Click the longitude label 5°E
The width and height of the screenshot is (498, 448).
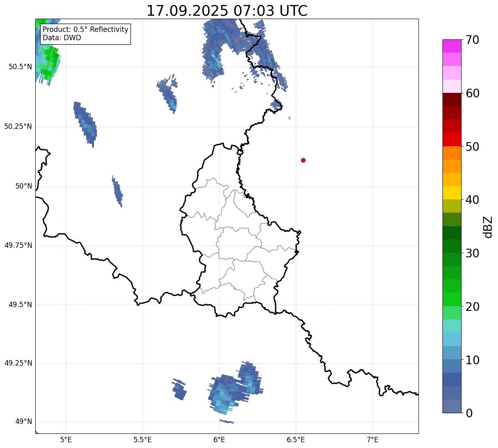click(x=66, y=439)
